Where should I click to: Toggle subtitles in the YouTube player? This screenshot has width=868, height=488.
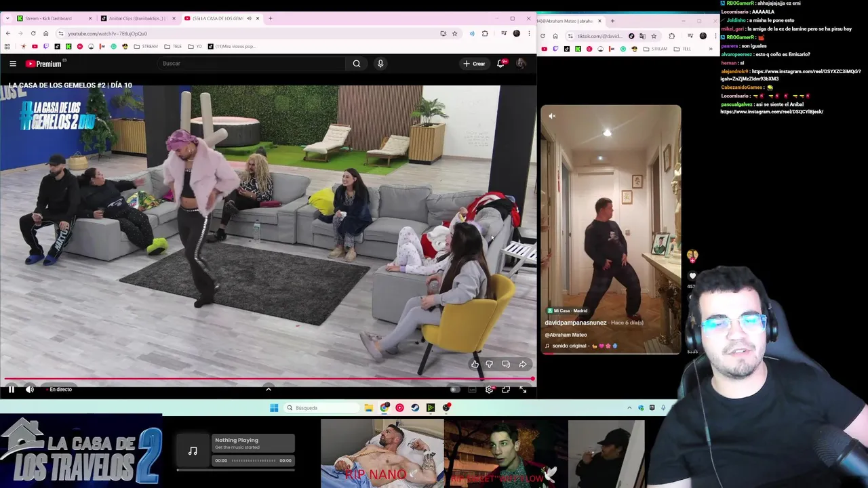click(472, 389)
